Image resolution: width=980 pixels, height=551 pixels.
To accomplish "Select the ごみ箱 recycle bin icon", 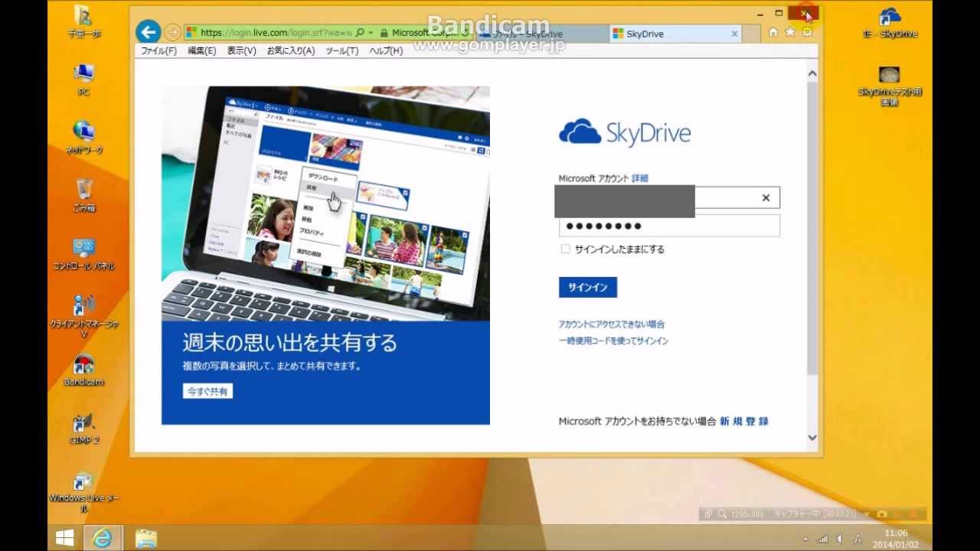I will tap(84, 196).
